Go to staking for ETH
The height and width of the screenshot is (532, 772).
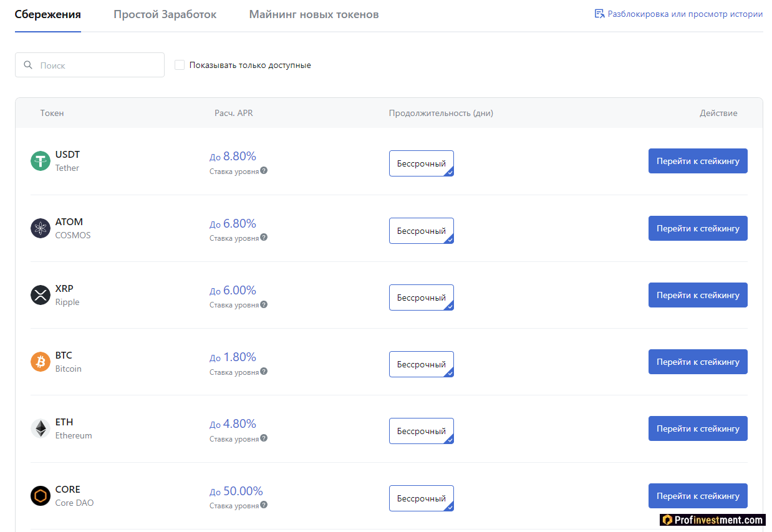point(698,428)
